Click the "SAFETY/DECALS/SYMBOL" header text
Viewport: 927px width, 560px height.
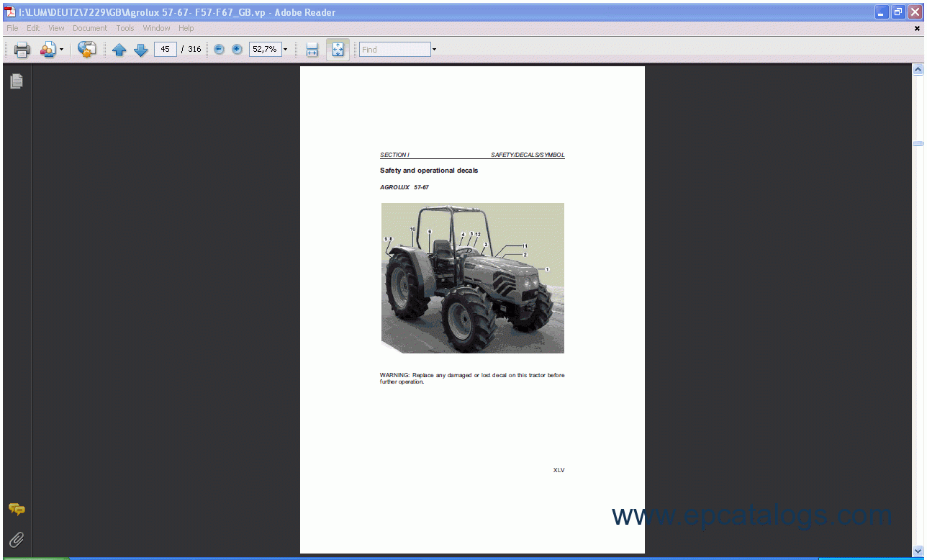[528, 155]
